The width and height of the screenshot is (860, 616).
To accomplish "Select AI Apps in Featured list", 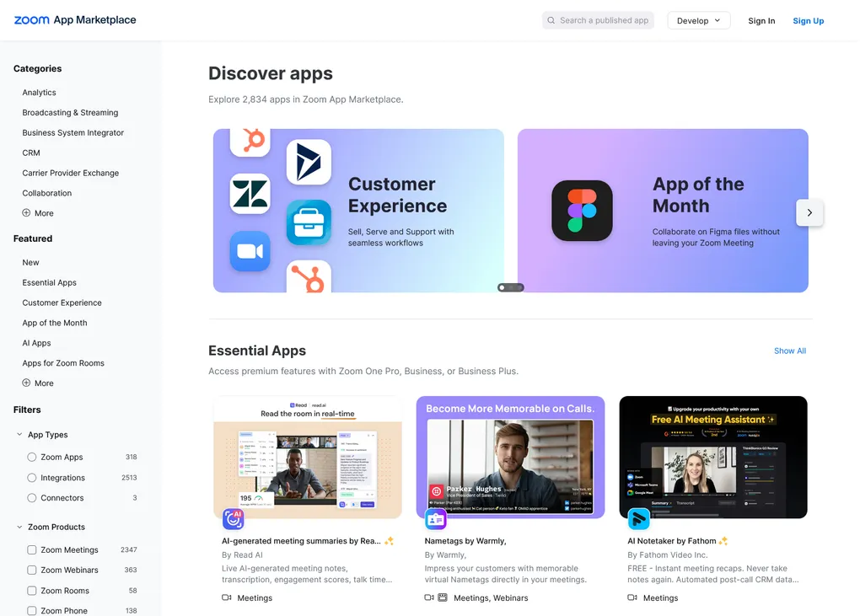I will 37,343.
